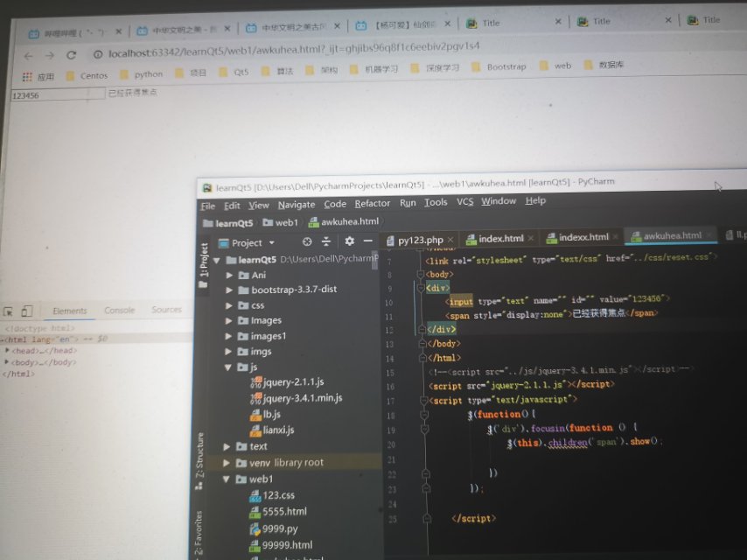Hide the Project panel with minus icon
Image resolution: width=747 pixels, height=560 pixels.
pos(367,241)
